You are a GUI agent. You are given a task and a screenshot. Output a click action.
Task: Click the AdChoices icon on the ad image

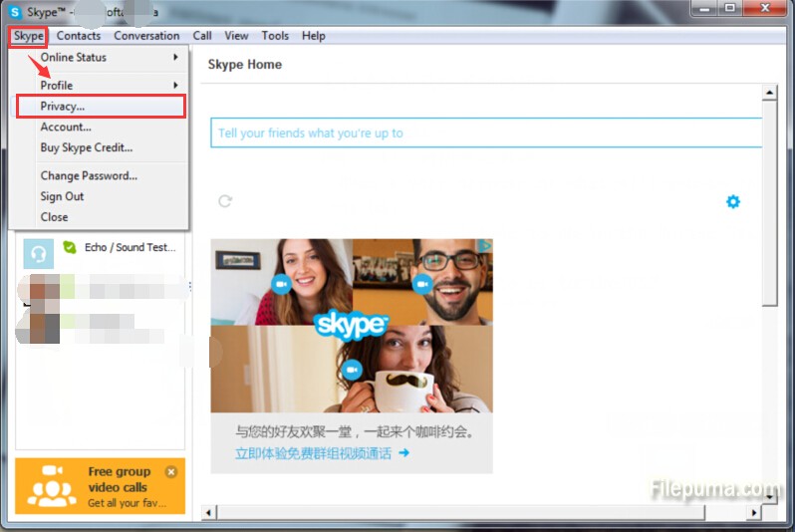(x=484, y=245)
